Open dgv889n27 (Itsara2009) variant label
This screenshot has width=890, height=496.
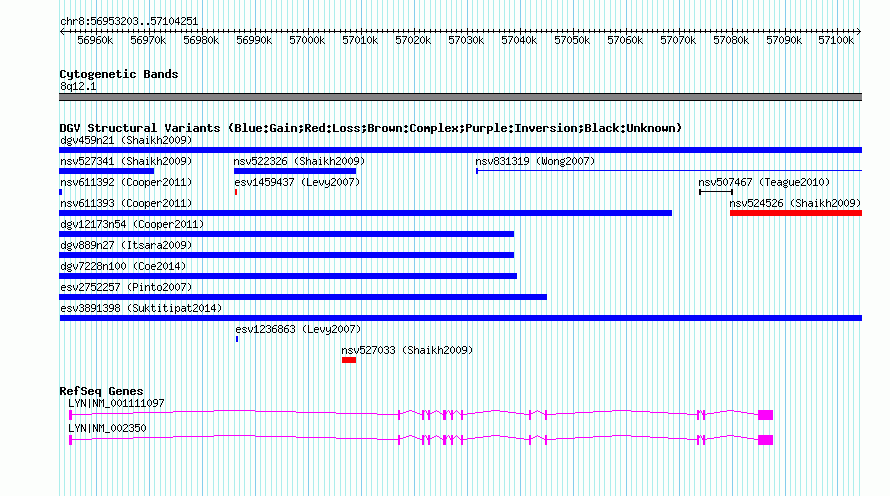[x=126, y=245]
